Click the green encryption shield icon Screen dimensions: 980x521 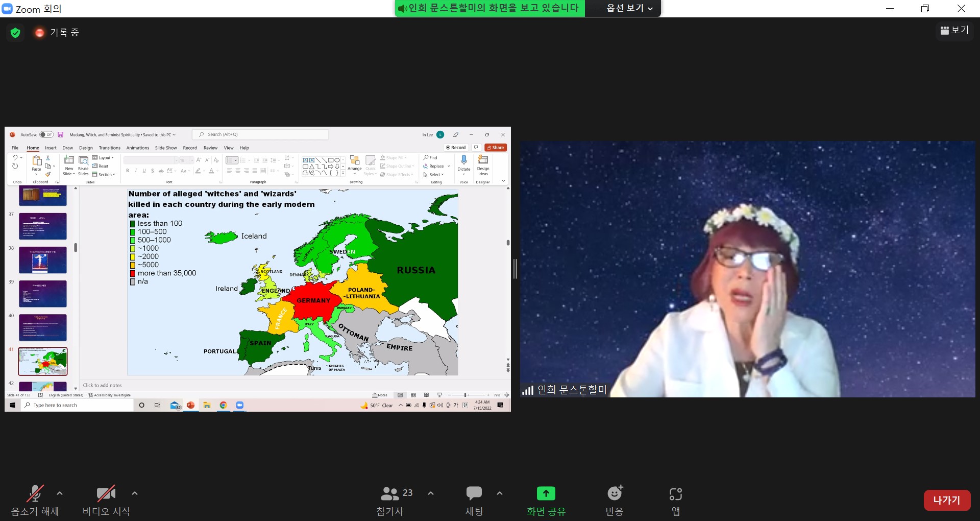[15, 33]
